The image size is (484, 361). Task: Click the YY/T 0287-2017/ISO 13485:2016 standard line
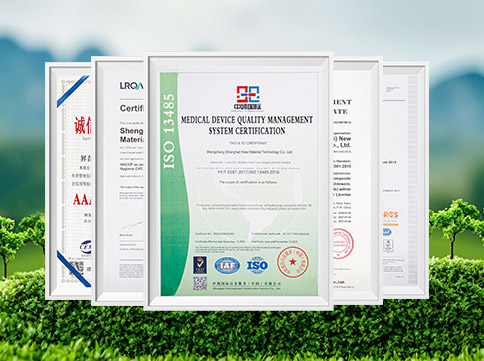[248, 172]
